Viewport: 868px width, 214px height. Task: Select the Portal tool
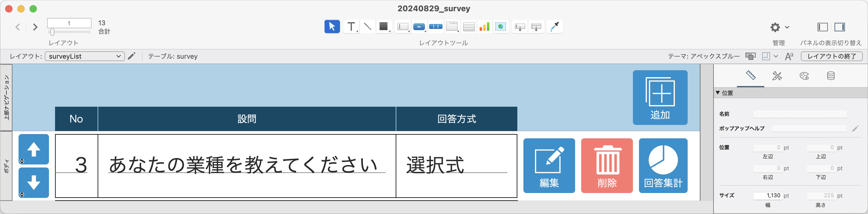[x=469, y=27]
